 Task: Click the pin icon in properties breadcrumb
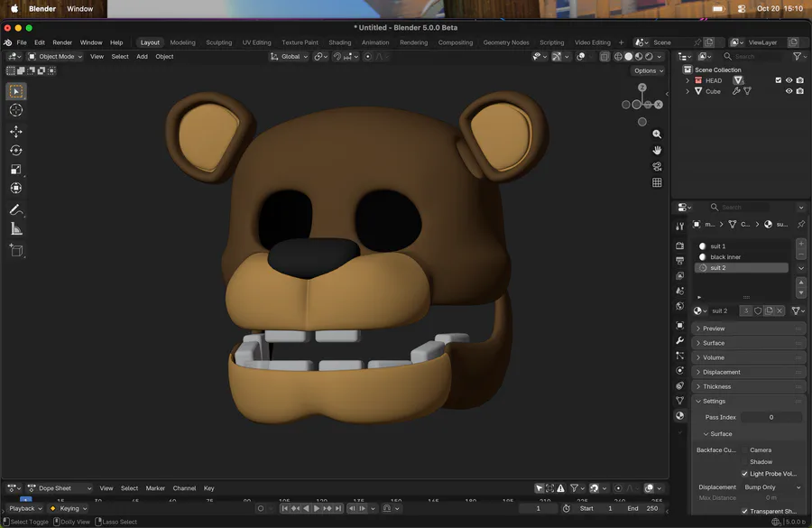tap(801, 225)
